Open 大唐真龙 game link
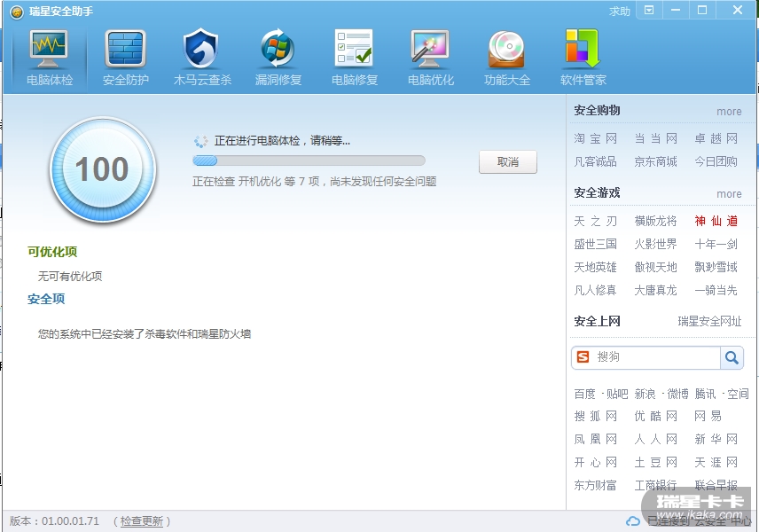 (655, 291)
